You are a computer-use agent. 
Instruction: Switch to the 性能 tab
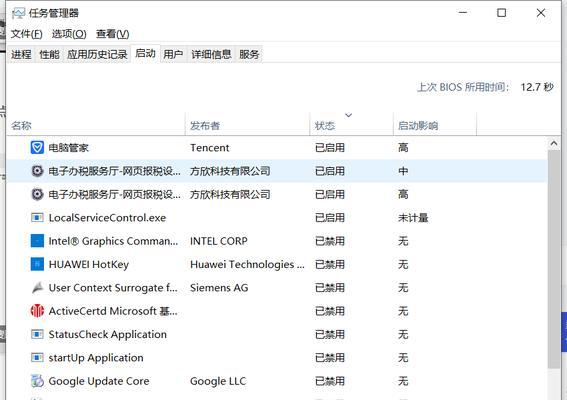pyautogui.click(x=49, y=54)
